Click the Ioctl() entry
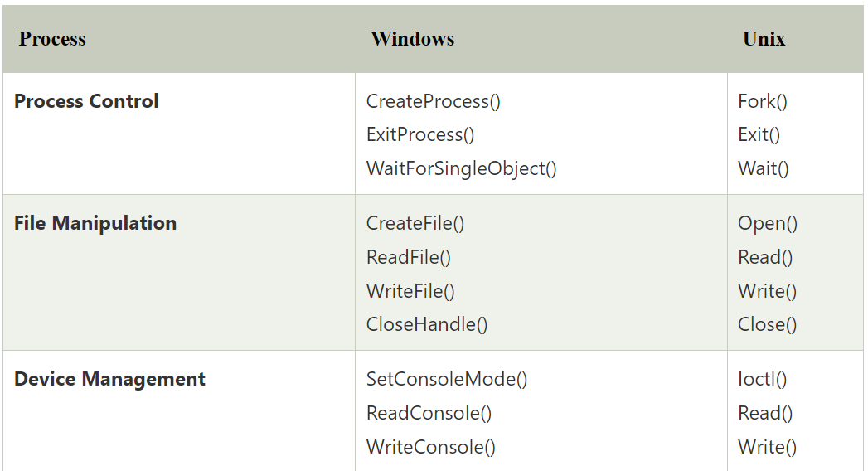Image resolution: width=868 pixels, height=471 pixels. pyautogui.click(x=762, y=379)
